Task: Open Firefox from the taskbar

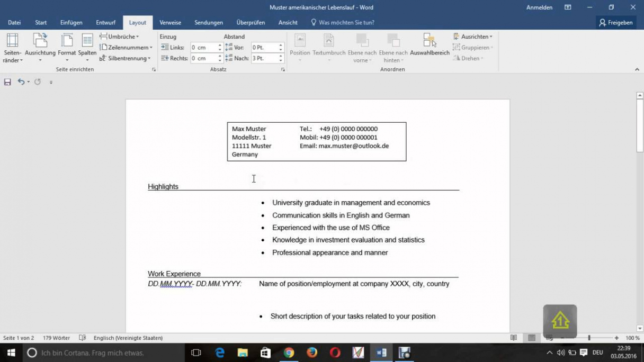Action: coord(312,352)
